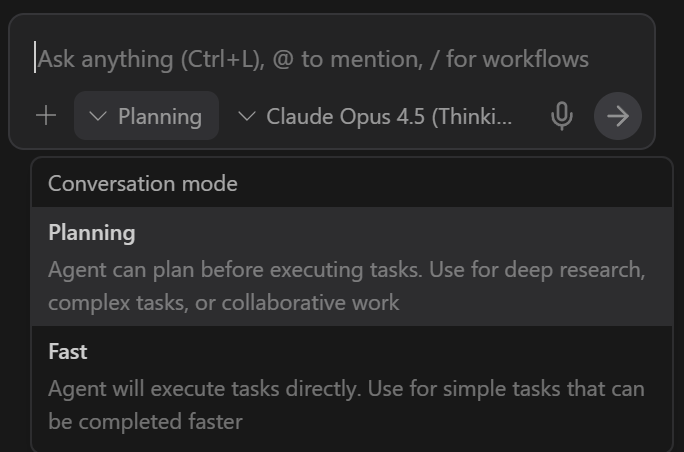Click 'Agent can plan before executing tasks' description
The width and height of the screenshot is (684, 452).
346,270
